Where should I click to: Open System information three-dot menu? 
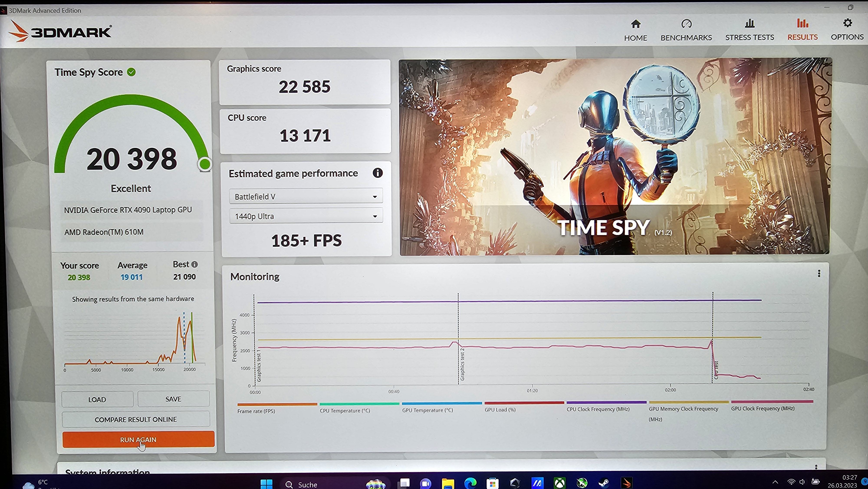point(816,467)
